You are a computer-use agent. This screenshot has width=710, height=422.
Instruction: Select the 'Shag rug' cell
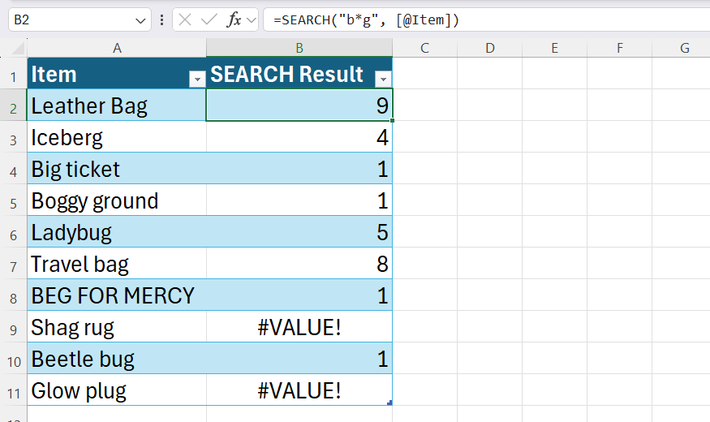pyautogui.click(x=117, y=327)
